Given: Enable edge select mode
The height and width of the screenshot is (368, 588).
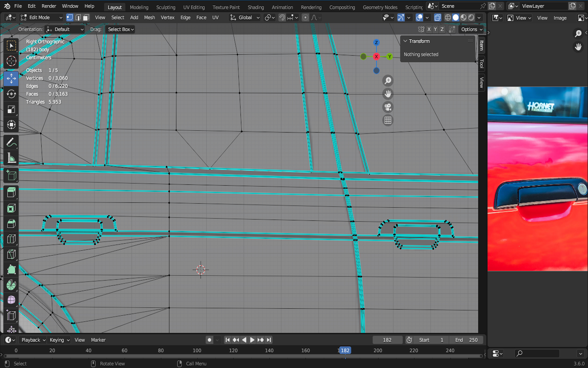Looking at the screenshot, I should [78, 18].
